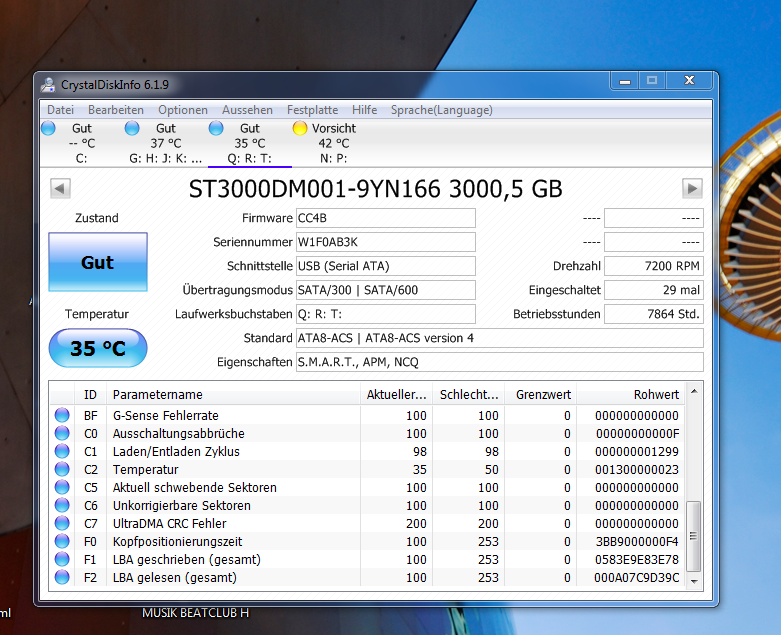Click the status orb of UltraDMA CRC Fehler row
The width and height of the screenshot is (781, 635).
[62, 523]
